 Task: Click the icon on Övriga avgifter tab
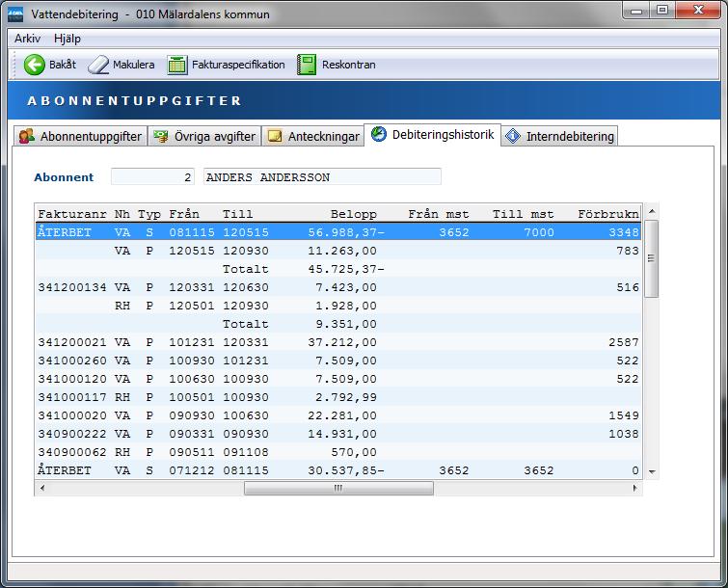(161, 137)
